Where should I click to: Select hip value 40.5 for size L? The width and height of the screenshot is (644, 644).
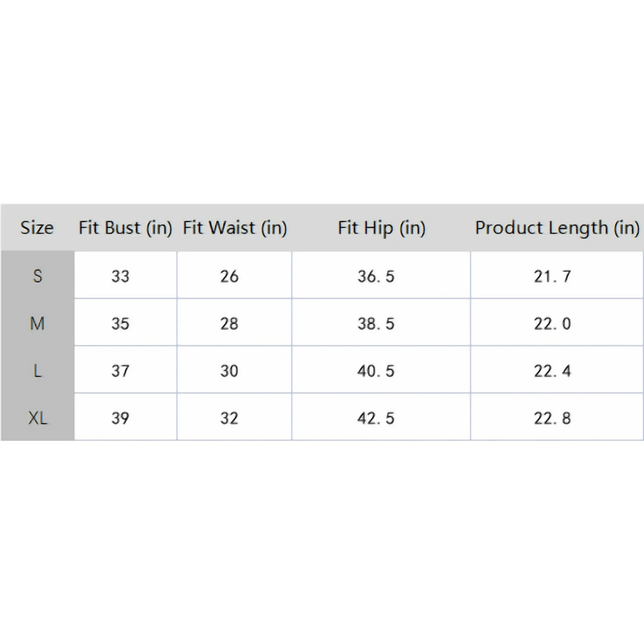pos(376,371)
